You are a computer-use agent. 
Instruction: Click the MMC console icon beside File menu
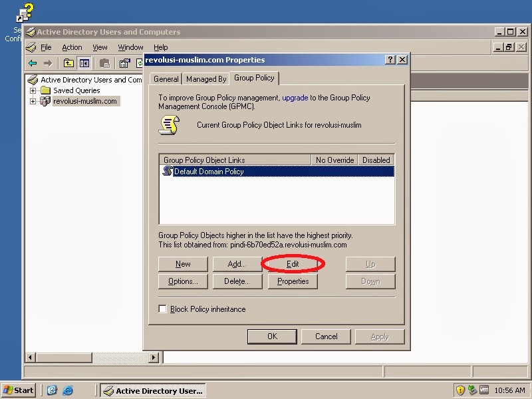pyautogui.click(x=31, y=47)
